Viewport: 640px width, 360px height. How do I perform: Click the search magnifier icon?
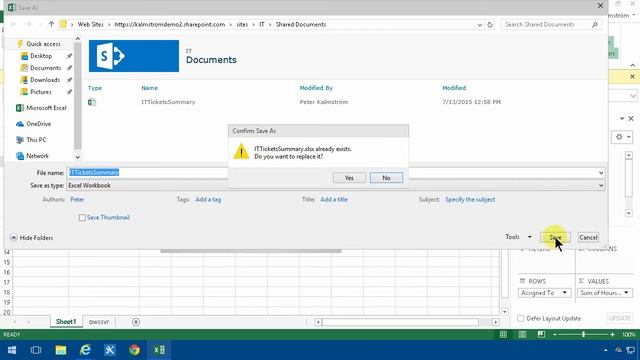click(x=595, y=24)
